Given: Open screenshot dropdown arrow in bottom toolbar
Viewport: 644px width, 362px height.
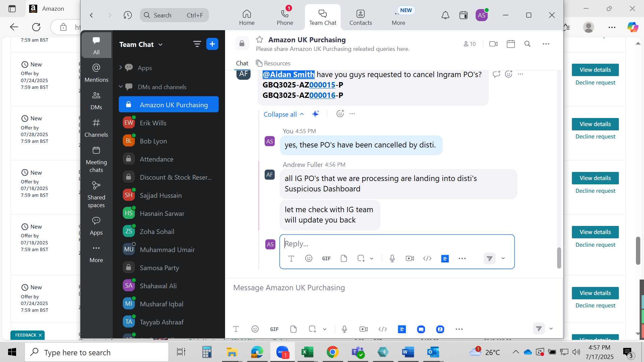Looking at the screenshot, I should click(325, 329).
